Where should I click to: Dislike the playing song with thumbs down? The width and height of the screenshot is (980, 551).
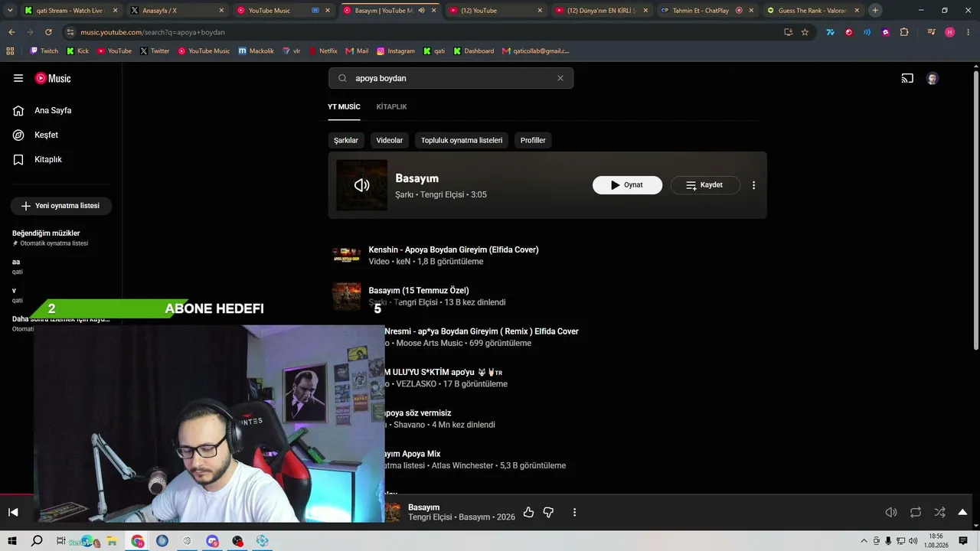coord(548,512)
